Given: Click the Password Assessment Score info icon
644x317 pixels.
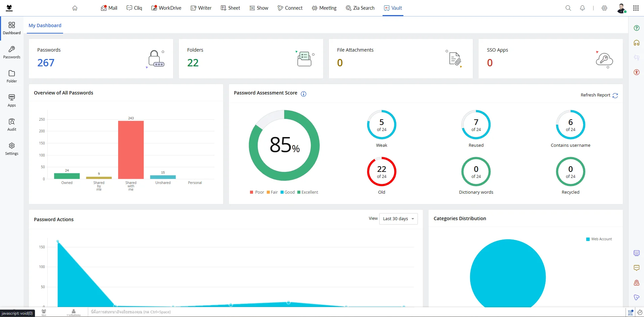Looking at the screenshot, I should [x=303, y=94].
